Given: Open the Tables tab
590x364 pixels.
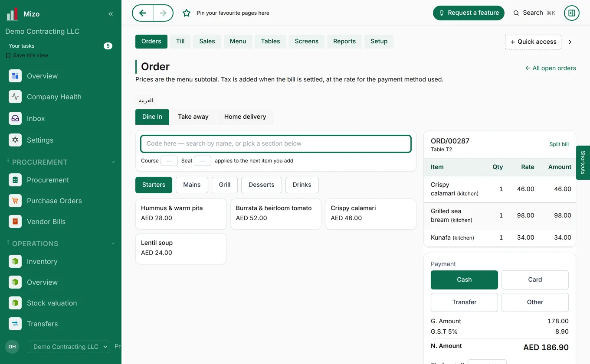Looking at the screenshot, I should click(x=271, y=42).
